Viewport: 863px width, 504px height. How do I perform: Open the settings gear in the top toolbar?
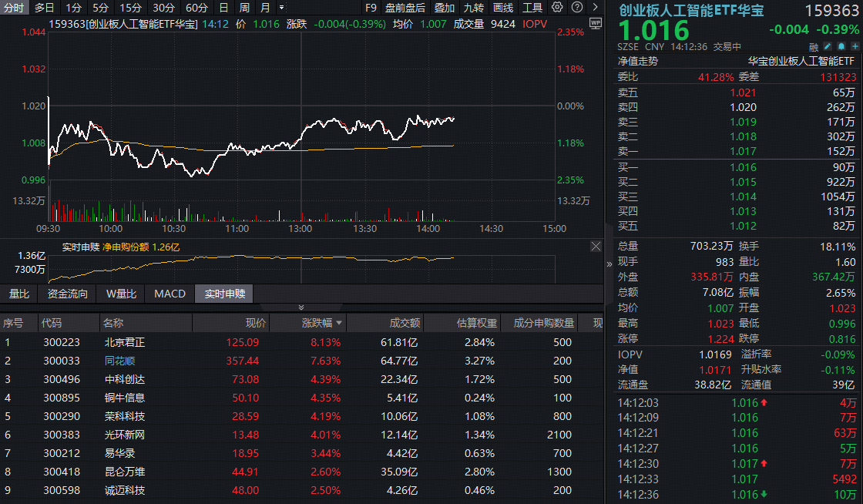coord(556,8)
